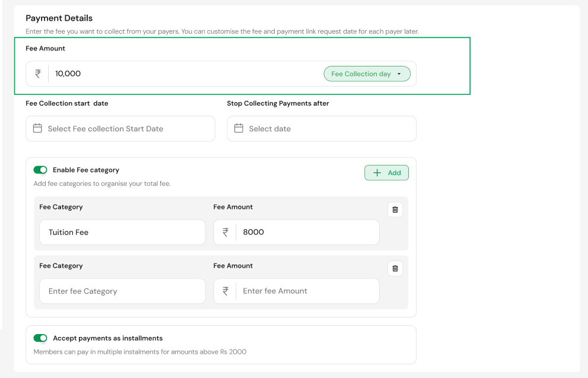Click the Tuition Fee category text field

click(122, 232)
